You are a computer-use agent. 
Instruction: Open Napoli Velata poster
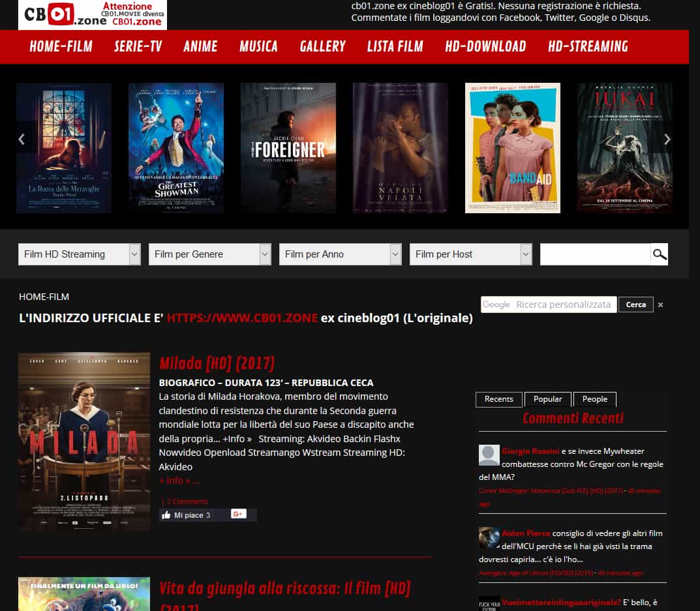[x=400, y=148]
